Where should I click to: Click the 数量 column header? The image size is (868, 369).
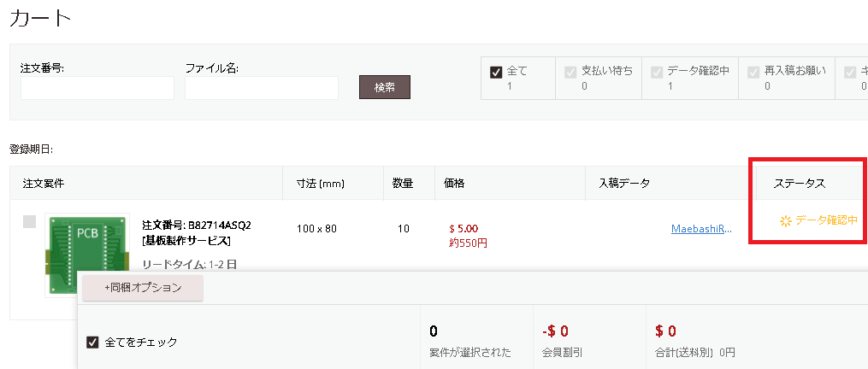tap(403, 184)
